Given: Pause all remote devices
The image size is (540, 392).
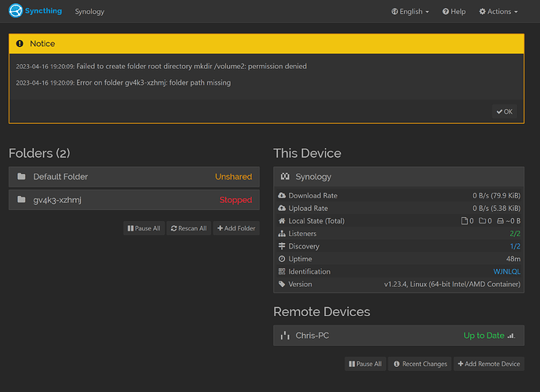Looking at the screenshot, I should tap(366, 364).
